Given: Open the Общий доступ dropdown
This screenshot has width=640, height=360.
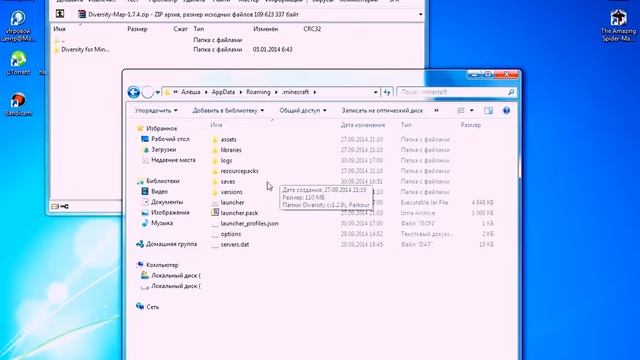Looking at the screenshot, I should 303,111.
